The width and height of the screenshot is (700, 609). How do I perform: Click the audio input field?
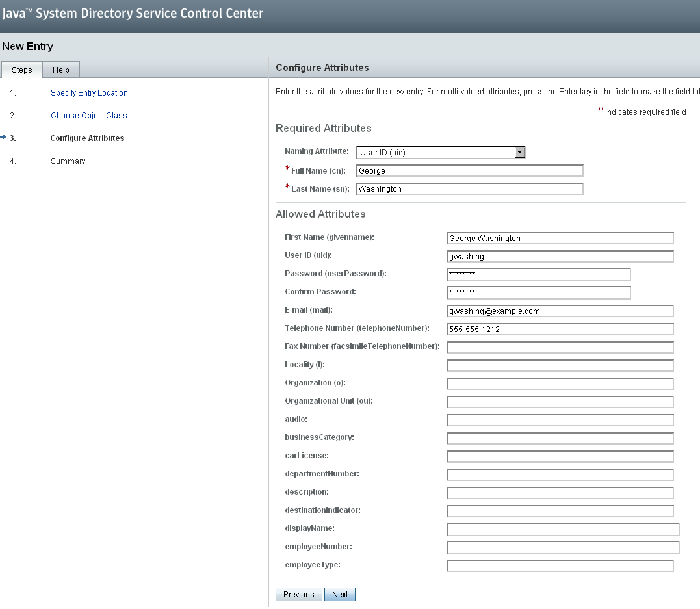coord(560,420)
